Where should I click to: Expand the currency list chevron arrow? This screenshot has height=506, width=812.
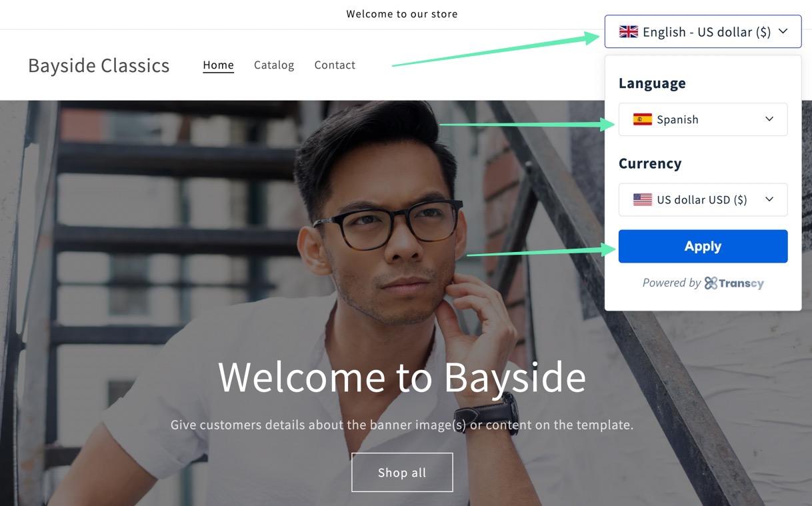click(769, 199)
